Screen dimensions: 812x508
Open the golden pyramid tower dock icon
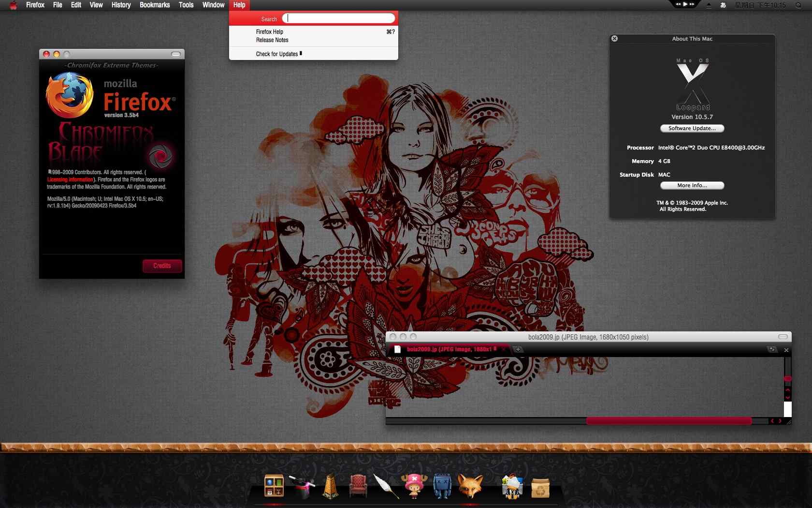(331, 486)
